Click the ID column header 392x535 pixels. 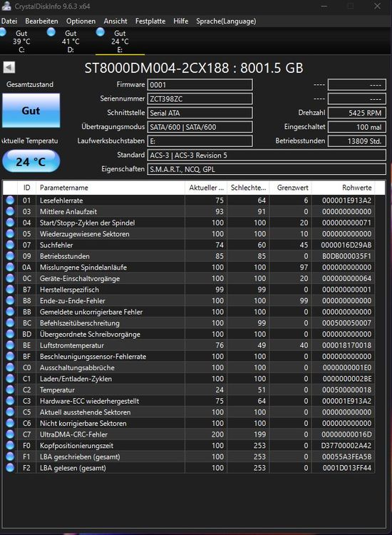pos(26,188)
